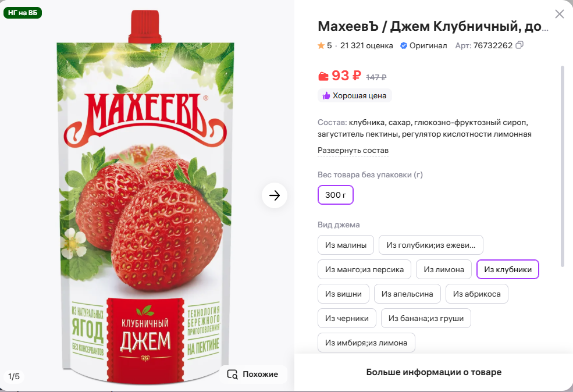Click the orange rating star icon
The height and width of the screenshot is (392, 573).
coord(321,45)
